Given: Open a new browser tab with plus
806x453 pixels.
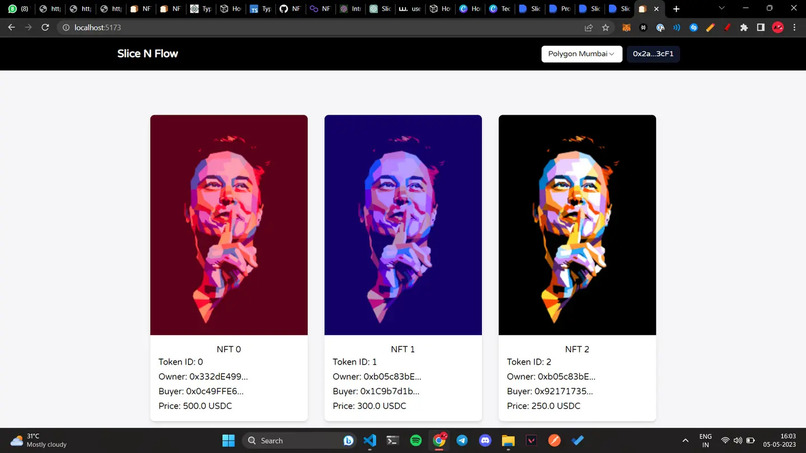Looking at the screenshot, I should [676, 9].
